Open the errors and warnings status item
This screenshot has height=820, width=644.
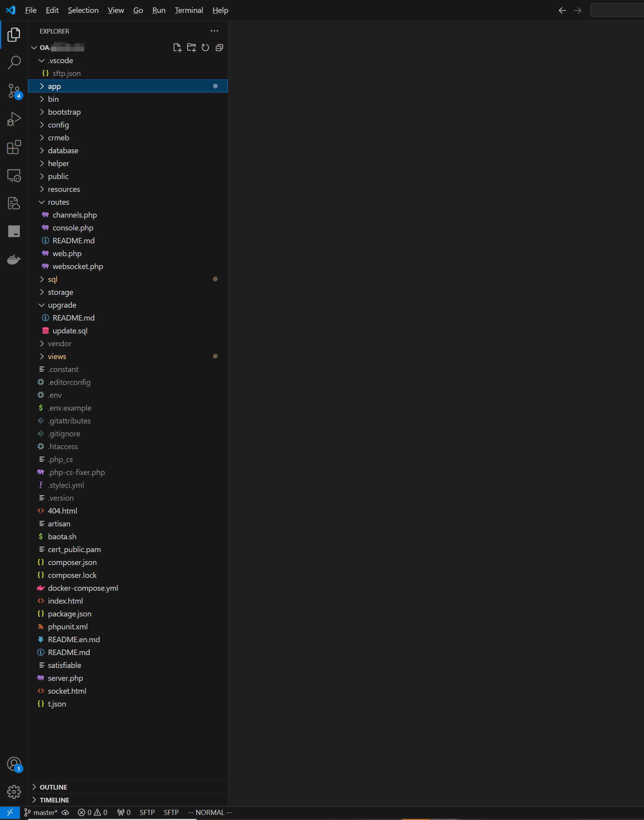[x=92, y=812]
